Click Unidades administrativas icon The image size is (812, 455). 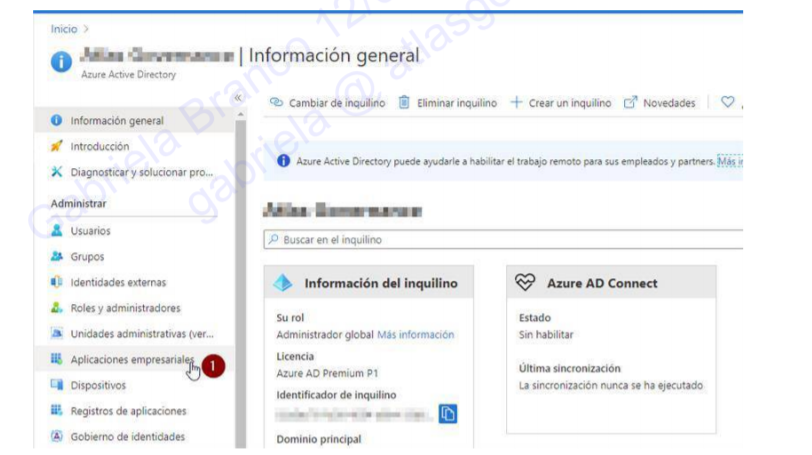tap(56, 333)
